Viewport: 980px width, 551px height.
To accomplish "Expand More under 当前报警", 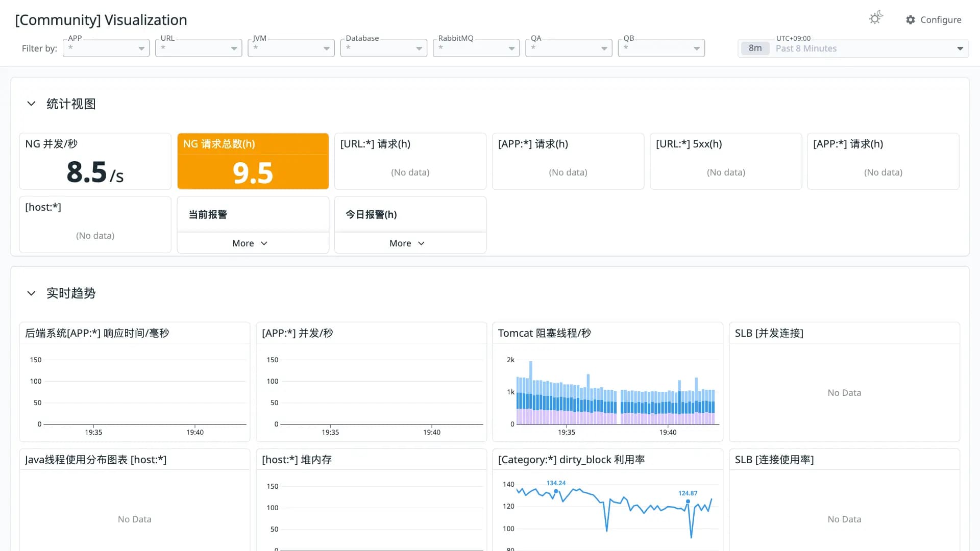I will (253, 243).
